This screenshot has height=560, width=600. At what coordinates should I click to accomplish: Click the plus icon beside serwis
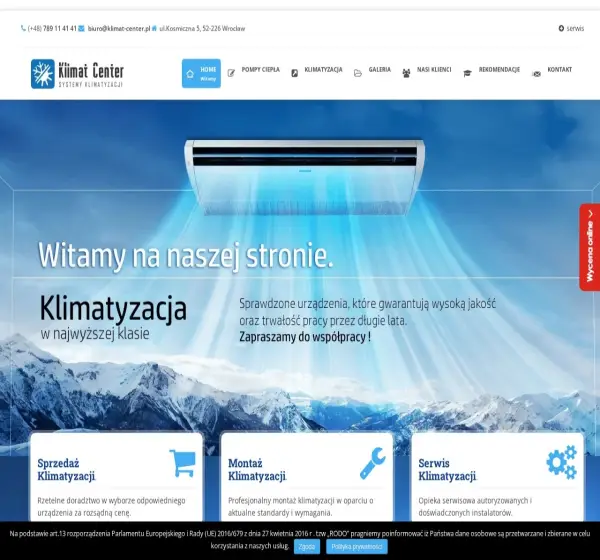[561, 28]
